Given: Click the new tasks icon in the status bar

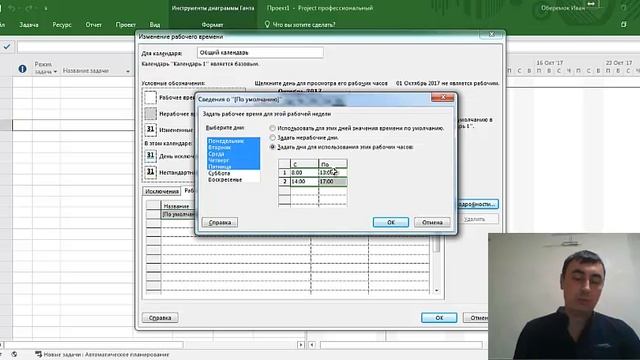Looking at the screenshot, I should click(38, 354).
